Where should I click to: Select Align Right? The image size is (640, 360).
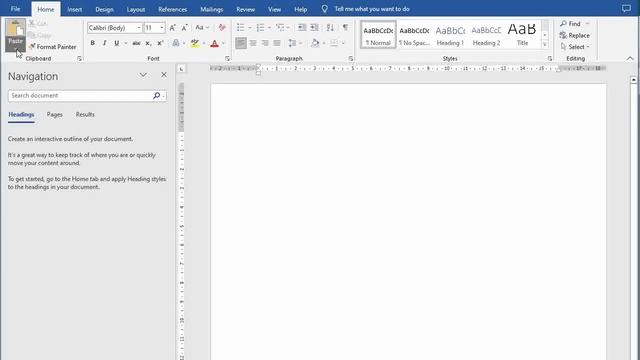[x=265, y=43]
